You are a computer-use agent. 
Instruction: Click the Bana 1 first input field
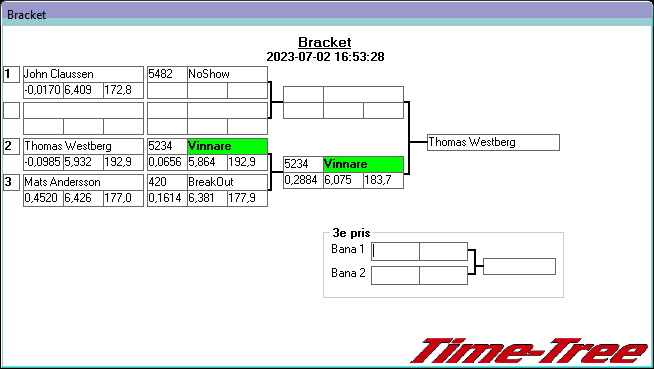[395, 251]
